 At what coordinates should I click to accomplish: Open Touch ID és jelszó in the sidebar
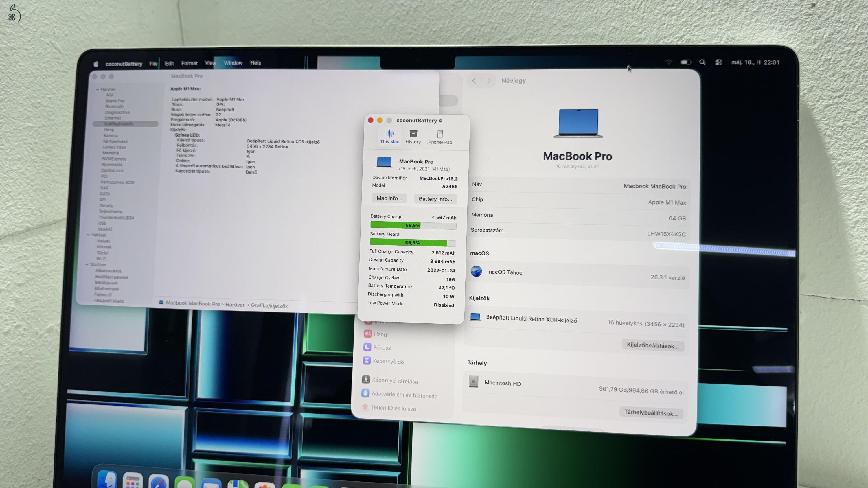[388, 408]
